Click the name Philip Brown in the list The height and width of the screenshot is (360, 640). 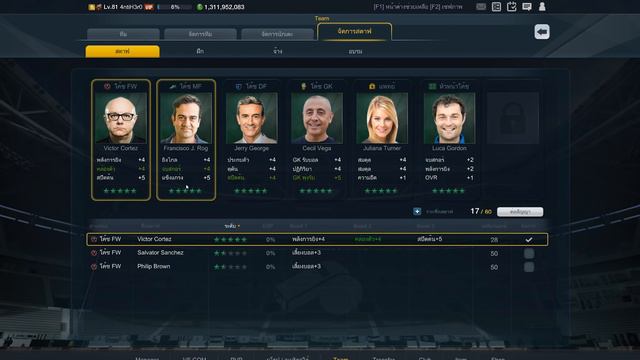point(154,266)
